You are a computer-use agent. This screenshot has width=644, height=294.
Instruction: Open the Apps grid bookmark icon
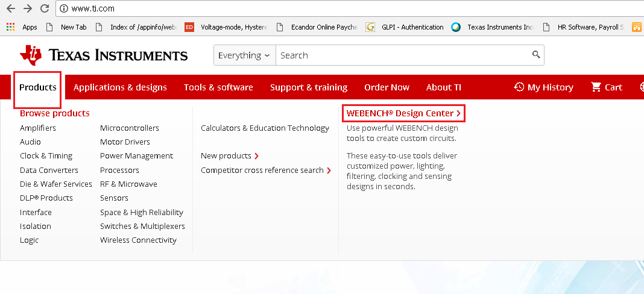pyautogui.click(x=11, y=27)
